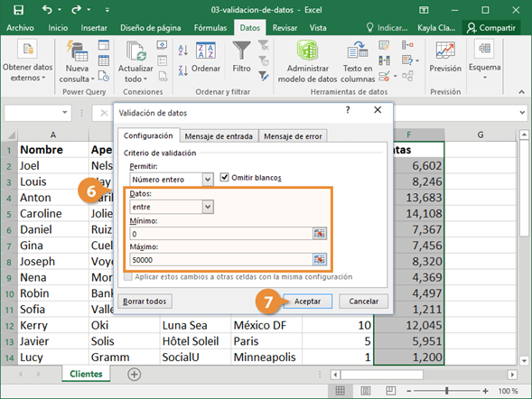Sort descending with the Z-A icon
This screenshot has width=532, height=399.
coord(182,70)
